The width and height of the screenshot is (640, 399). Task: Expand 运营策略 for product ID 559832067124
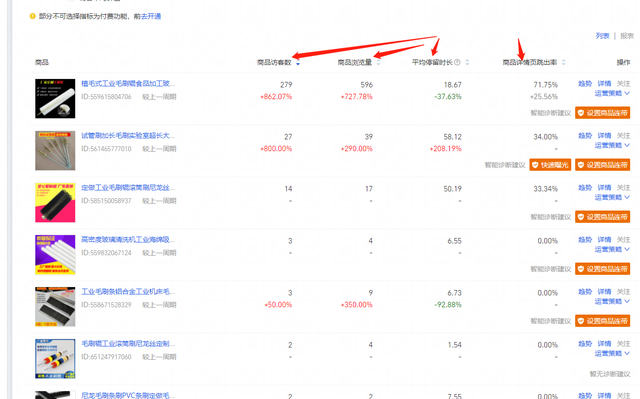612,249
